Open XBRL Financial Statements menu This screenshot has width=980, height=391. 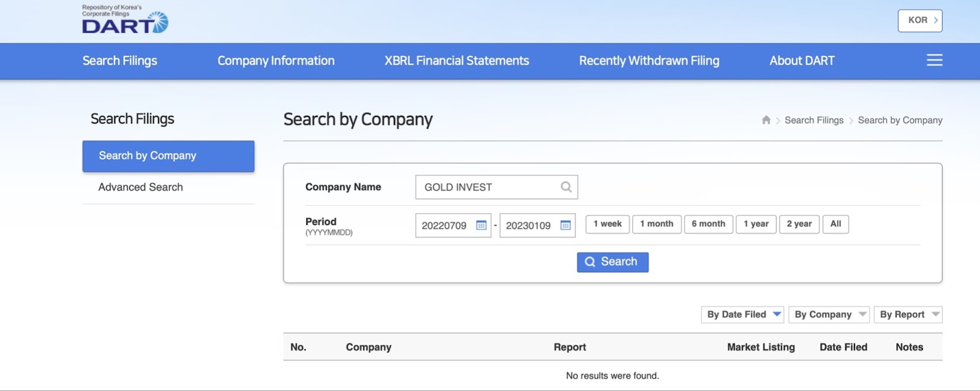click(x=457, y=61)
